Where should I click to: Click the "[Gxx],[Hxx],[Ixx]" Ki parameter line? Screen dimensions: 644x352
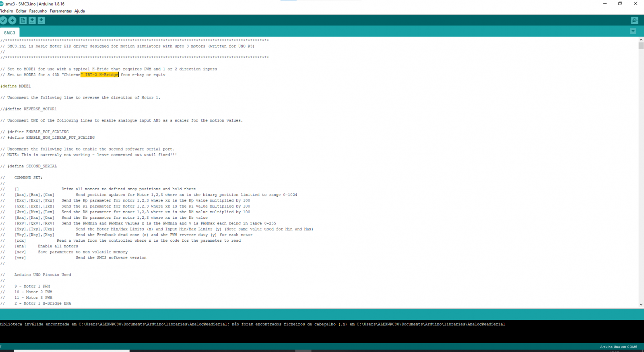tap(125, 206)
